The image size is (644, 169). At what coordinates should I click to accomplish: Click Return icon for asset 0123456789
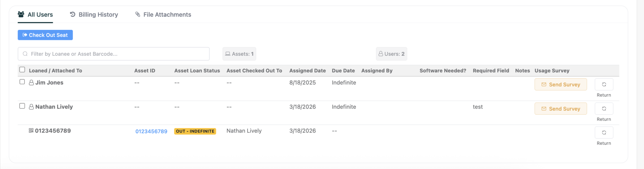604,132
